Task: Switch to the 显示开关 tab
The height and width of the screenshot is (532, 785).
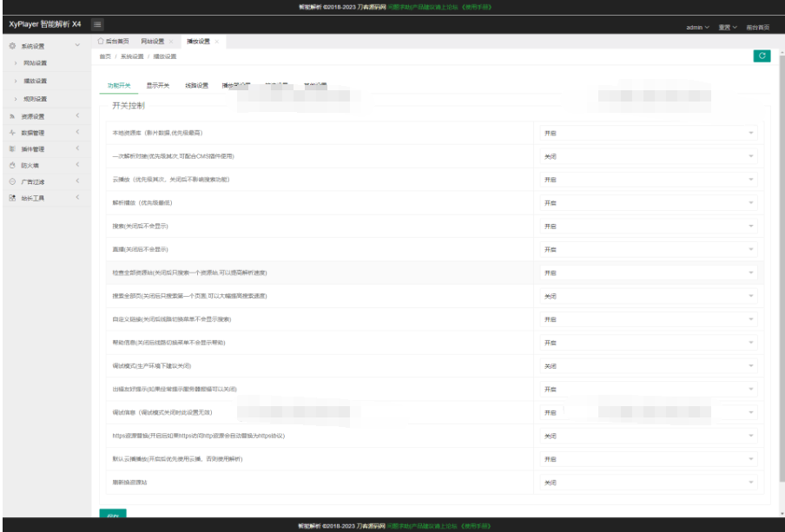Action: (x=158, y=86)
